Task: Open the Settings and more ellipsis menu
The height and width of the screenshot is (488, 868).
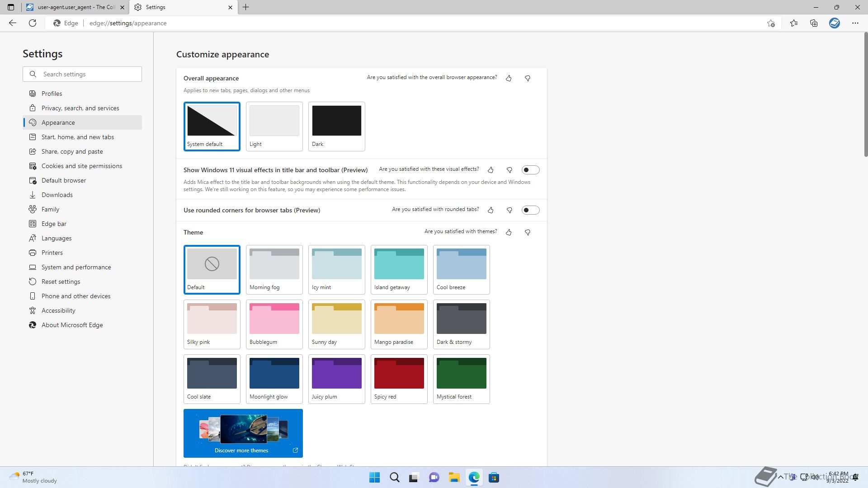Action: (x=855, y=23)
